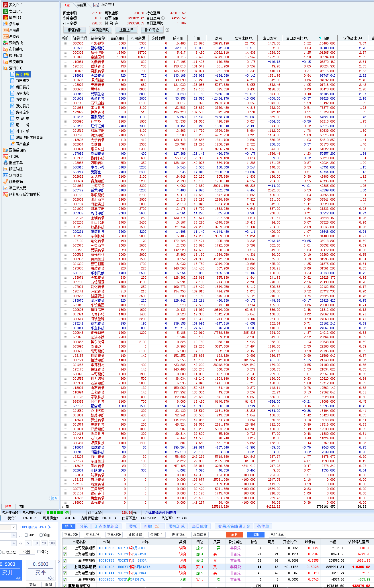The height and width of the screenshot is (588, 374).
Task: Toggle the 简 simplified menu button
Action: pos(54,498)
